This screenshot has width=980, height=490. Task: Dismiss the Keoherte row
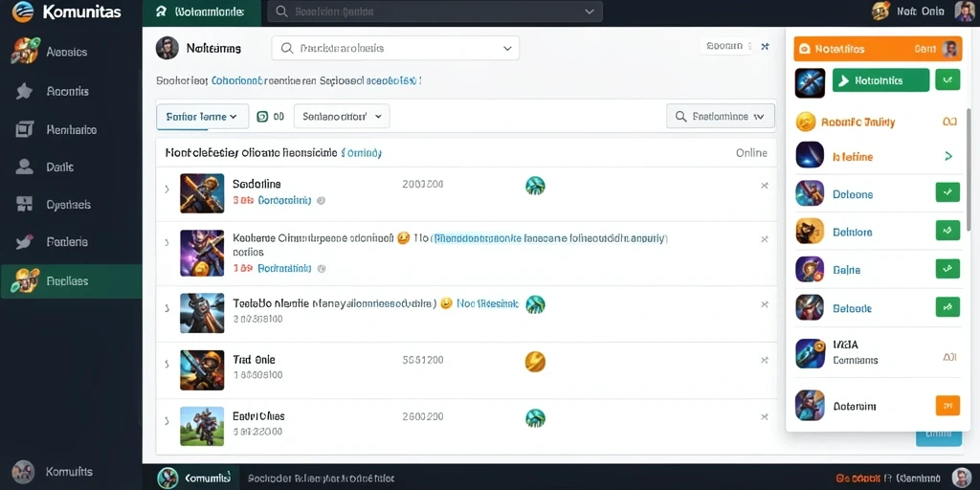coord(764,238)
